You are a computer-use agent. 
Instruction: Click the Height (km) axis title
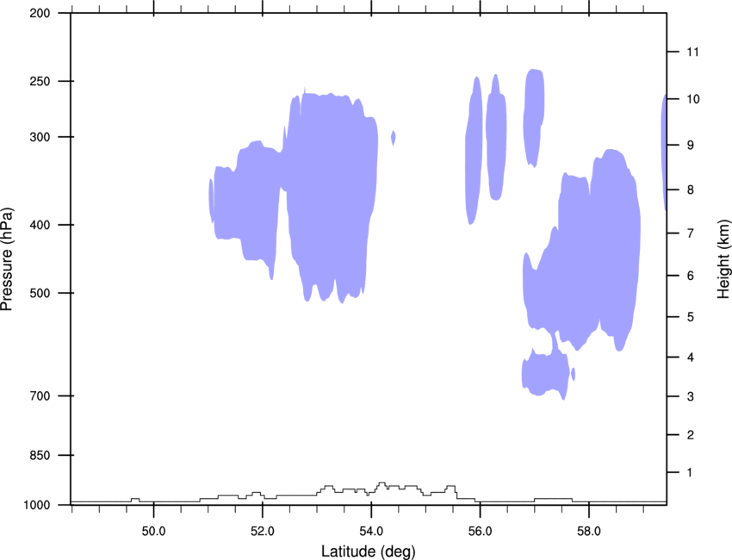(x=723, y=258)
